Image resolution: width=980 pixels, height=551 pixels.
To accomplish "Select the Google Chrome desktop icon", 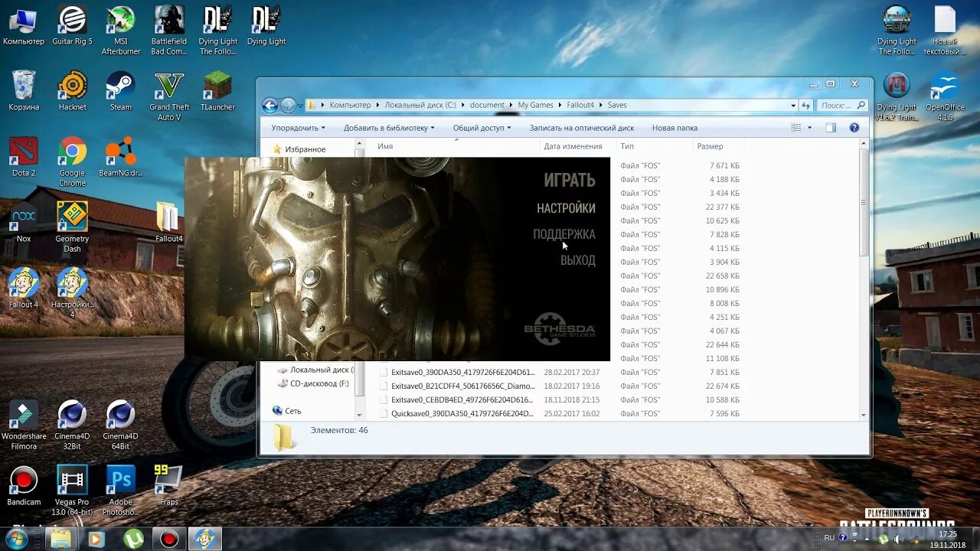I will (73, 162).
